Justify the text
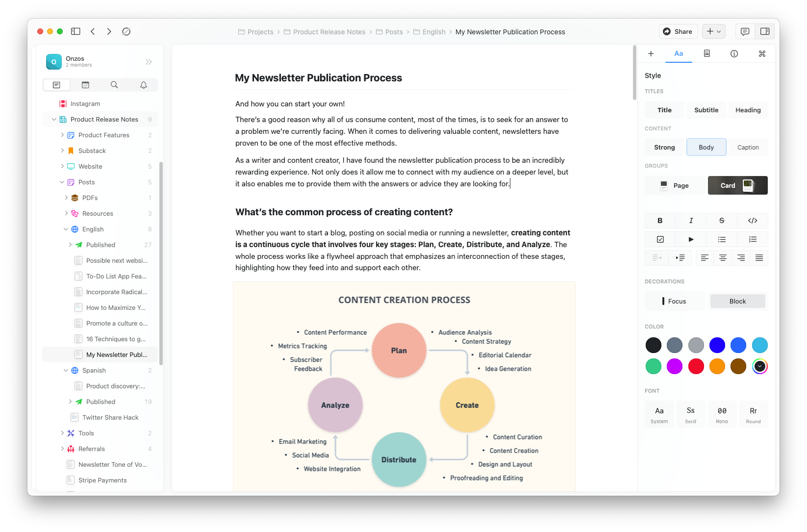This screenshot has height=532, width=807. pos(759,258)
